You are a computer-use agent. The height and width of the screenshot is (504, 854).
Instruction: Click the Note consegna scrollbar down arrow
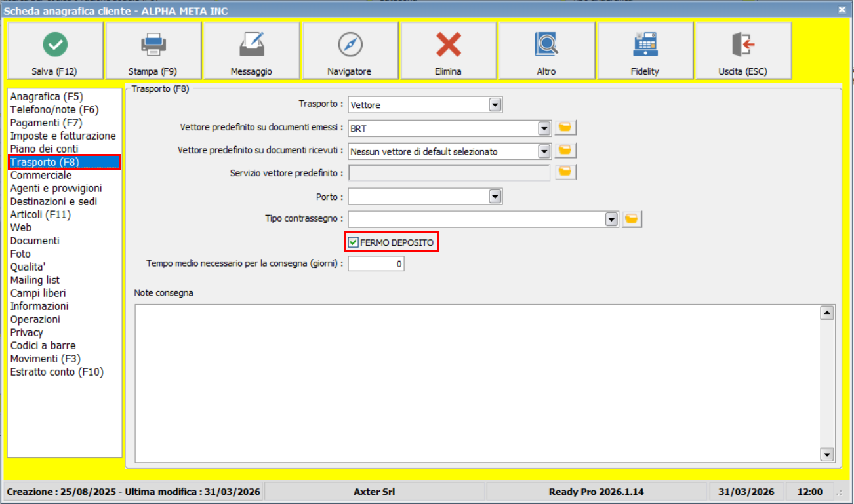827,454
